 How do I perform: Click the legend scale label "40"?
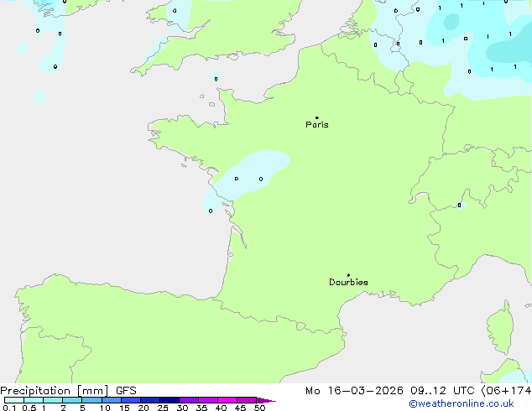click(221, 408)
